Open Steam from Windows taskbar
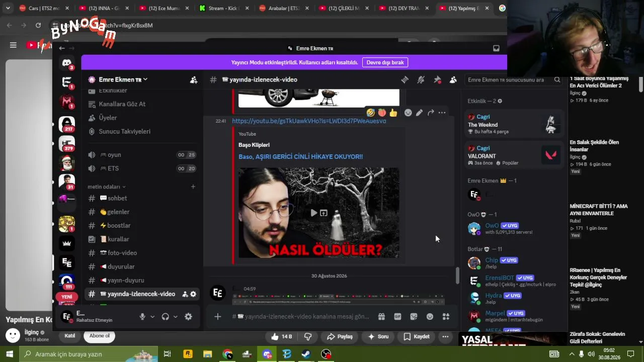644x362 pixels. click(x=306, y=354)
